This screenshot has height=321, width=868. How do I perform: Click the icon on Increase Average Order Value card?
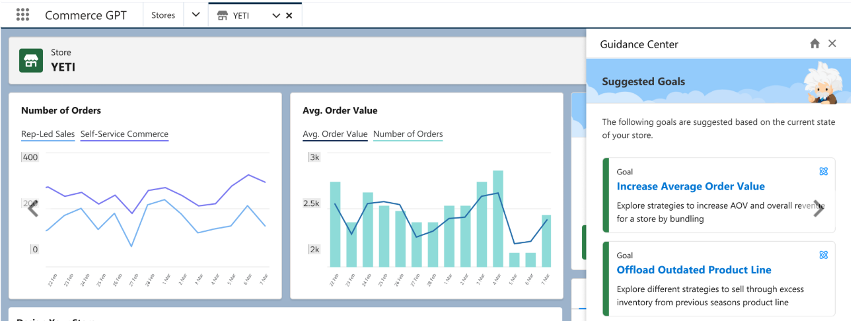pos(823,172)
